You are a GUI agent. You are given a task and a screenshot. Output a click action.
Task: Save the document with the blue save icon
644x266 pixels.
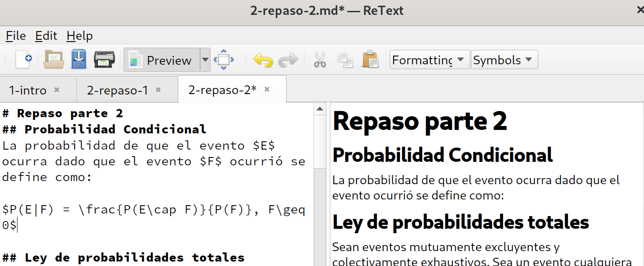tap(79, 59)
